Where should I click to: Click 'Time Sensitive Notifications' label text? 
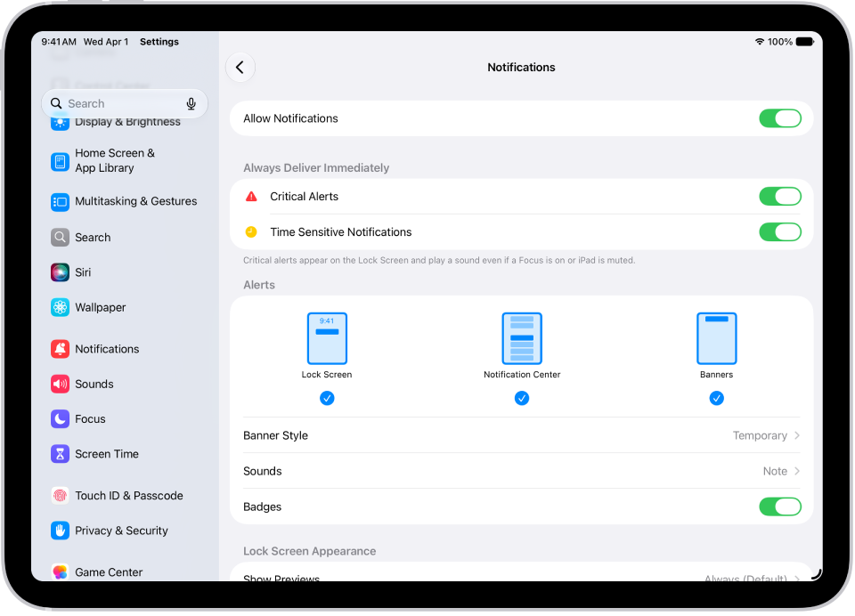click(x=341, y=232)
